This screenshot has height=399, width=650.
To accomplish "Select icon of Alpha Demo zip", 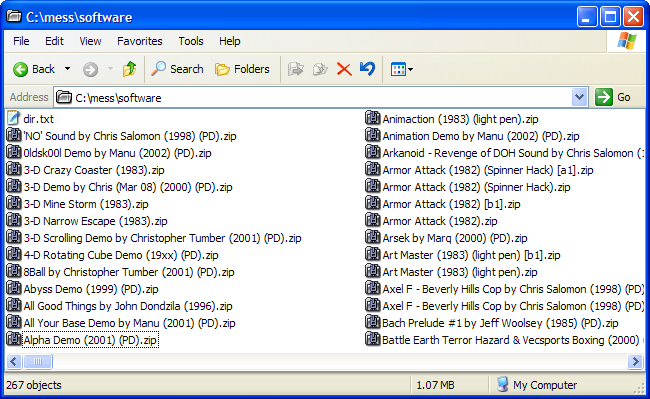I will point(14,339).
